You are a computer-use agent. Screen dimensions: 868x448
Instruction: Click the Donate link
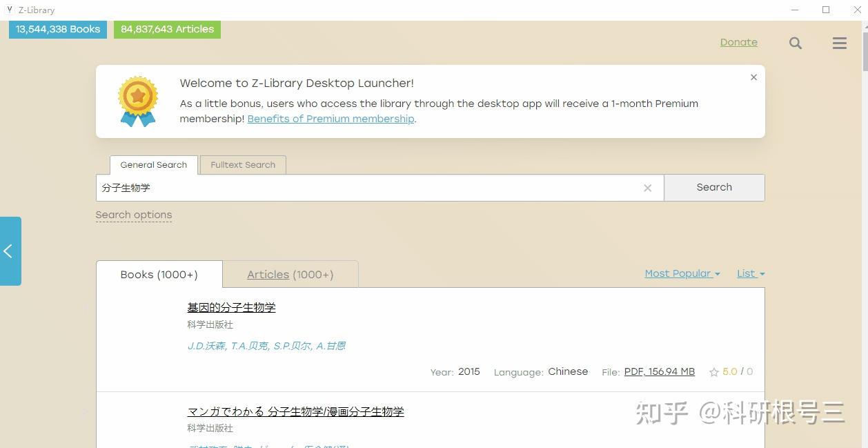pos(738,42)
